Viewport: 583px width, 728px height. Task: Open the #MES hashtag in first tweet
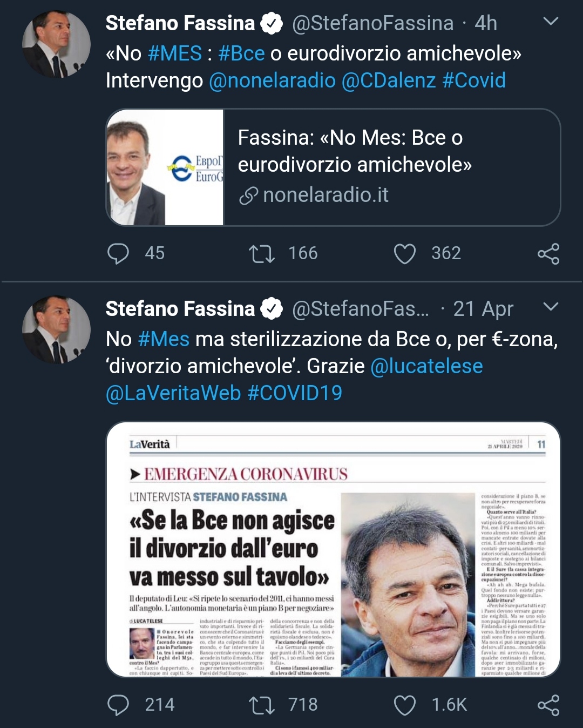tap(174, 53)
